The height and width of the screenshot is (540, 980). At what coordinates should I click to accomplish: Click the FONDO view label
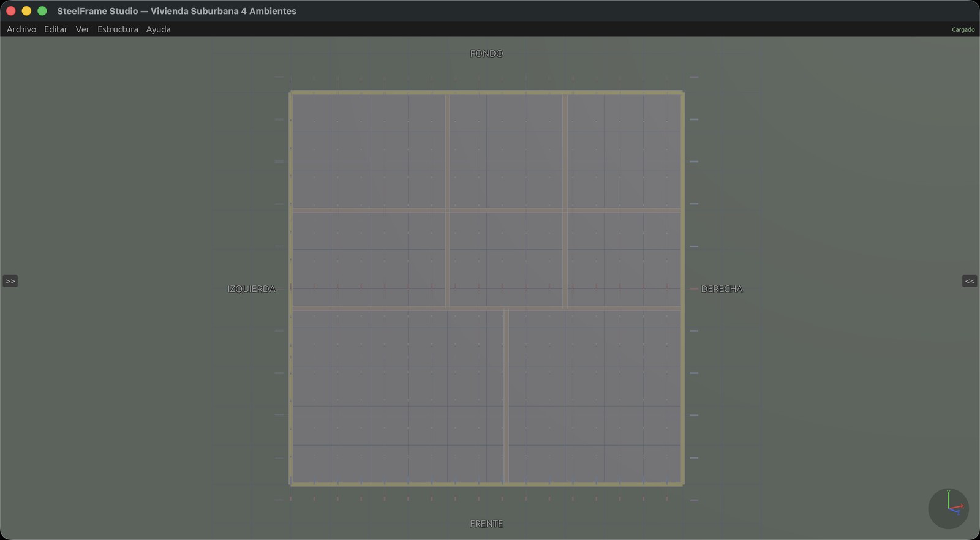[486, 54]
